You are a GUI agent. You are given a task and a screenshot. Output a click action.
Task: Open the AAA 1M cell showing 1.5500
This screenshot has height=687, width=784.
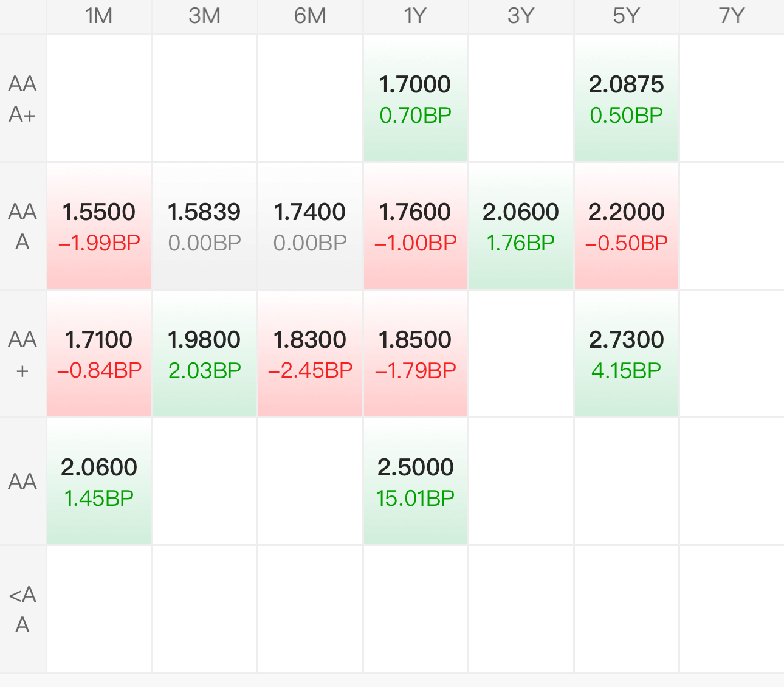point(99,226)
